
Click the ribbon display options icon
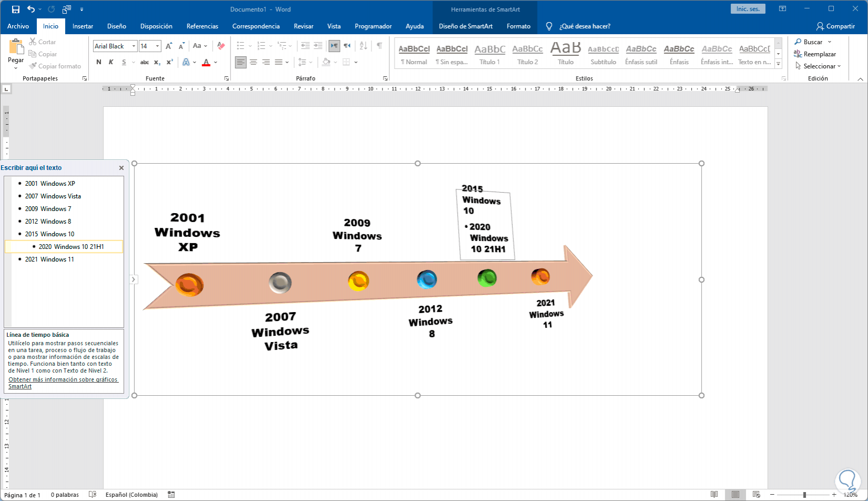click(783, 9)
